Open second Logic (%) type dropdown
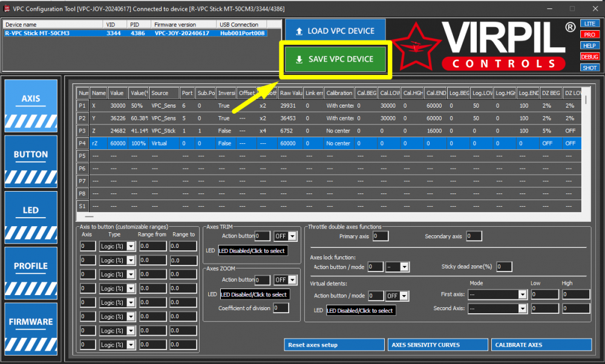This screenshot has height=364, width=605. [x=131, y=261]
